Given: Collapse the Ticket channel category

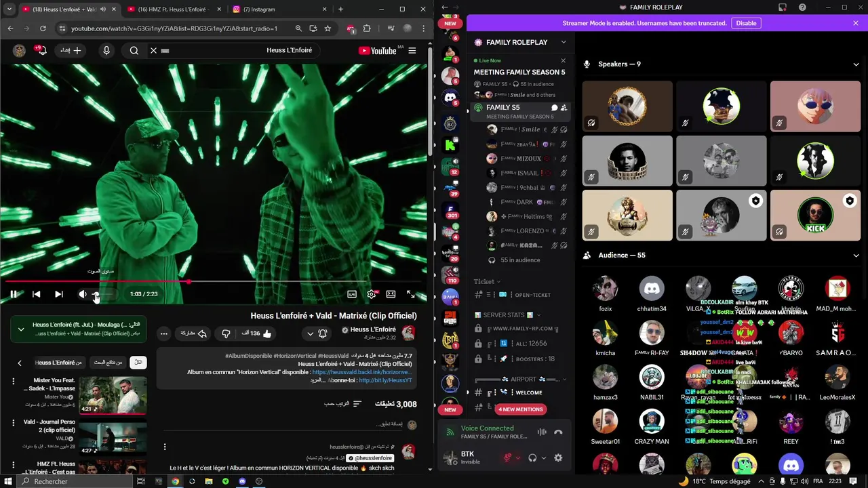Looking at the screenshot, I should tap(487, 281).
